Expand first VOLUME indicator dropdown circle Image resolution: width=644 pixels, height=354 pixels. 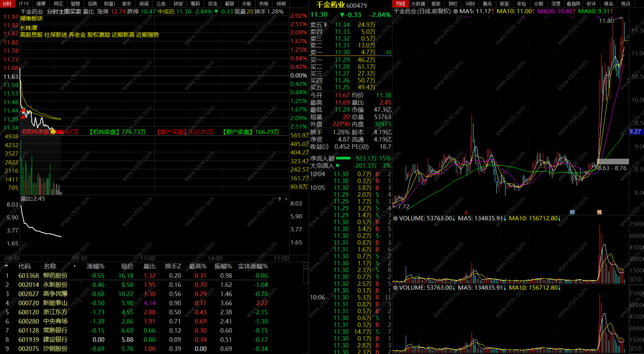(x=395, y=218)
